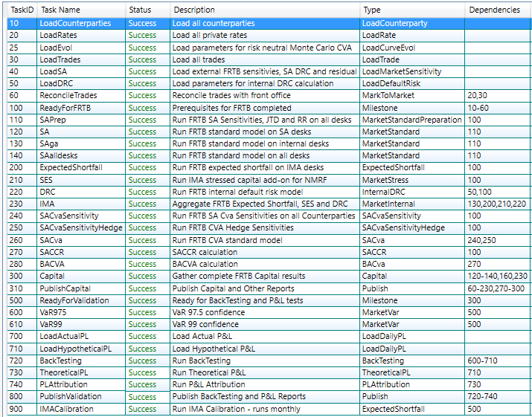Click the MarkToMarket type cell

coord(412,96)
